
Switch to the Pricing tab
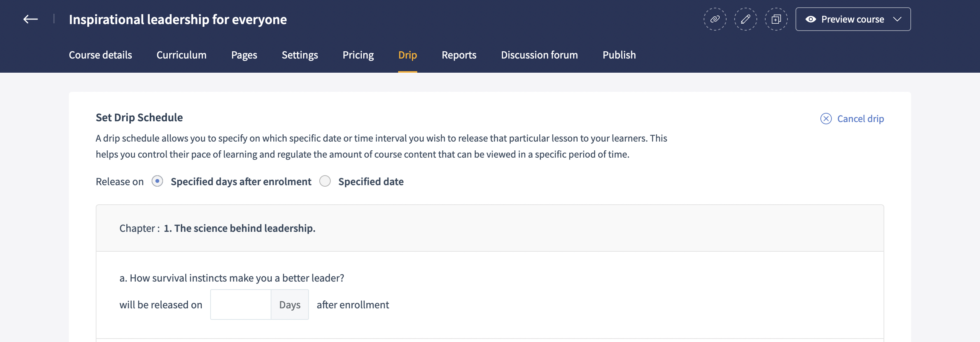(358, 55)
